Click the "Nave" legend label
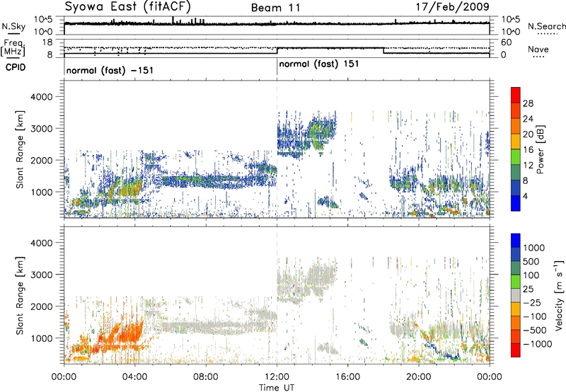Image resolution: width=566 pixels, height=392 pixels. click(x=538, y=50)
